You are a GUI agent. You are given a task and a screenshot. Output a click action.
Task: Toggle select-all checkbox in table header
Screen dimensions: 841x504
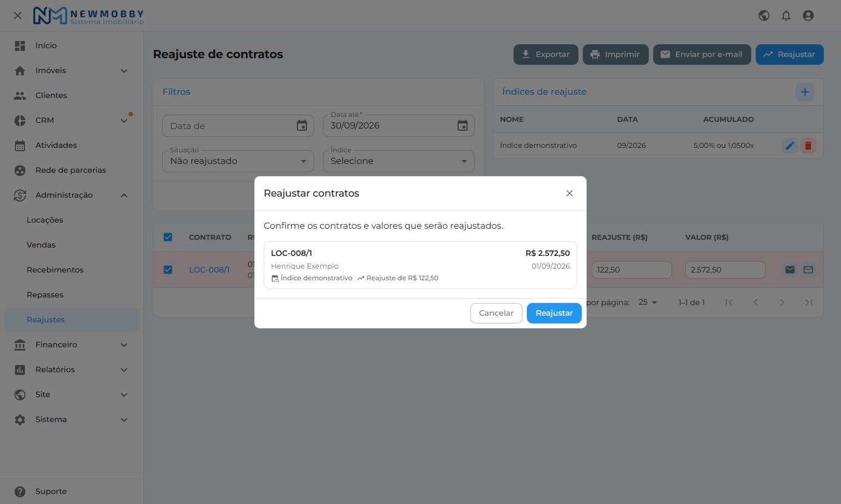click(168, 237)
